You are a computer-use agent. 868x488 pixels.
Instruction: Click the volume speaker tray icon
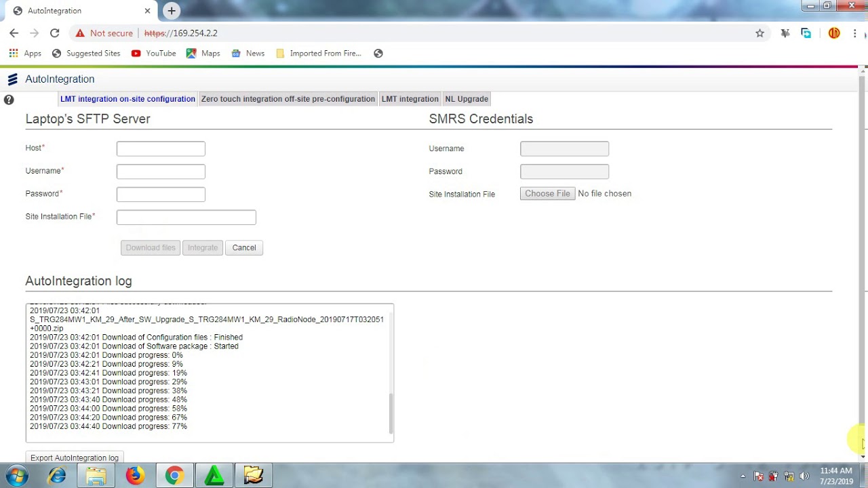(804, 476)
